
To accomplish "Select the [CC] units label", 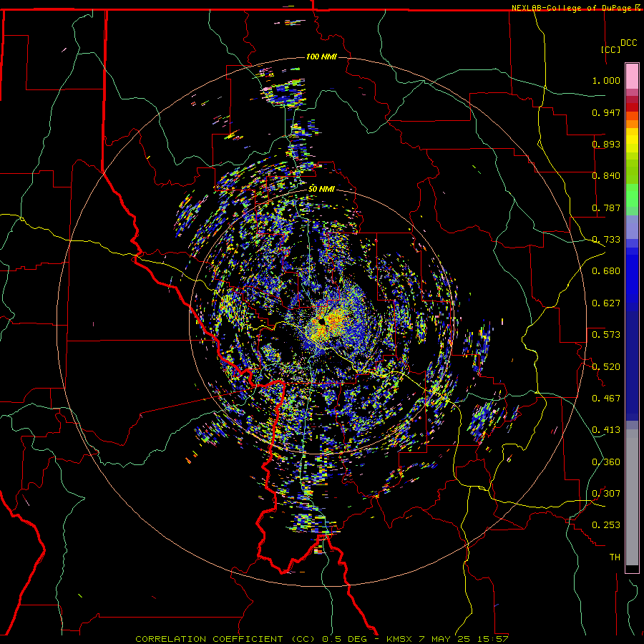I will pyautogui.click(x=610, y=49).
